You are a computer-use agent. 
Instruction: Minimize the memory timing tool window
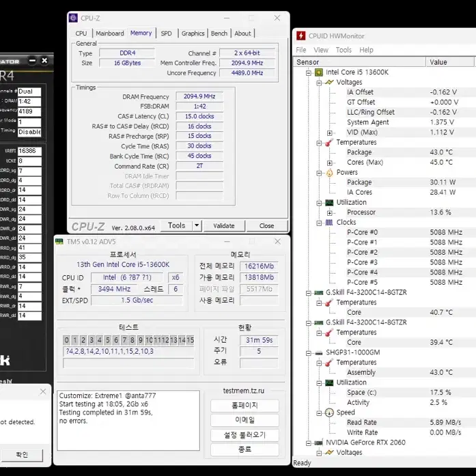[x=32, y=61]
